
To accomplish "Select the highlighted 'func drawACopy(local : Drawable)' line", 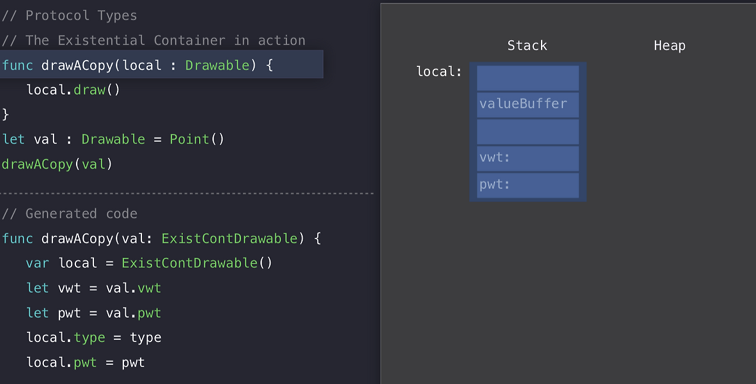I will (162, 65).
